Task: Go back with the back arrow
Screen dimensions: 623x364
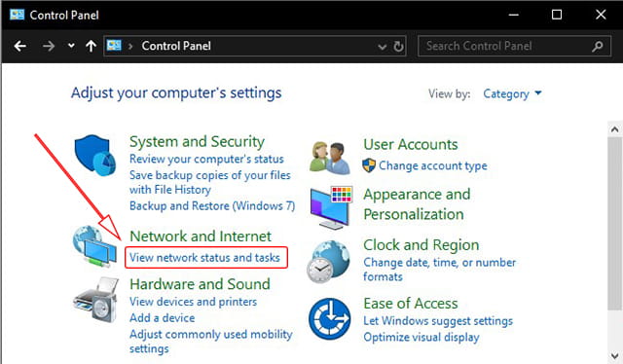Action: pos(19,46)
